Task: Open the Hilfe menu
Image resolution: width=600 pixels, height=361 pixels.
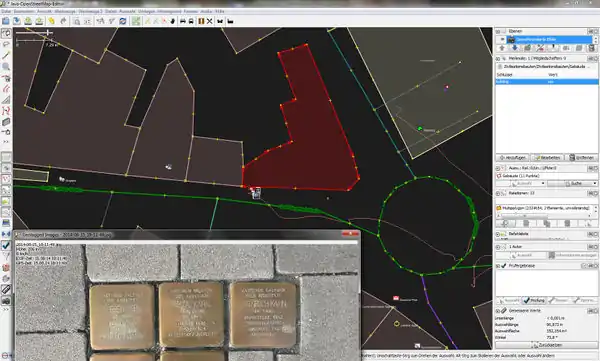Action: (220, 11)
